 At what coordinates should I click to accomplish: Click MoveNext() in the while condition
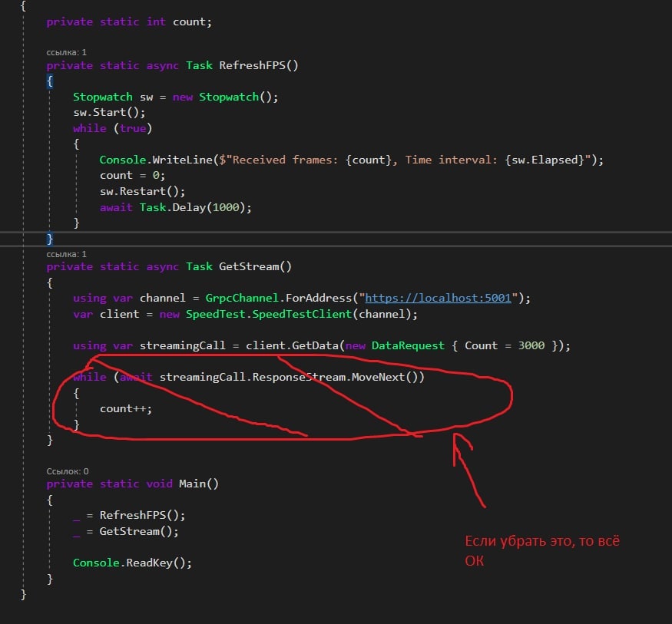tap(385, 377)
